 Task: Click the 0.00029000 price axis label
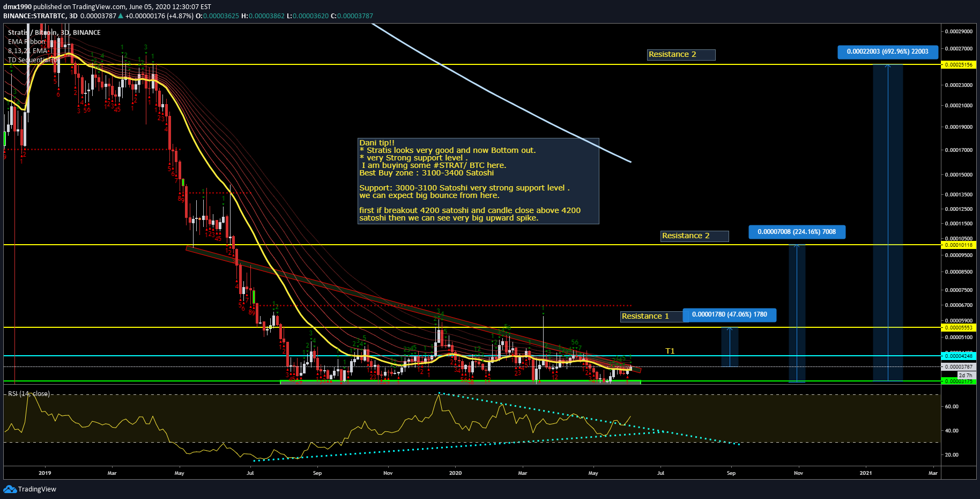(x=959, y=32)
